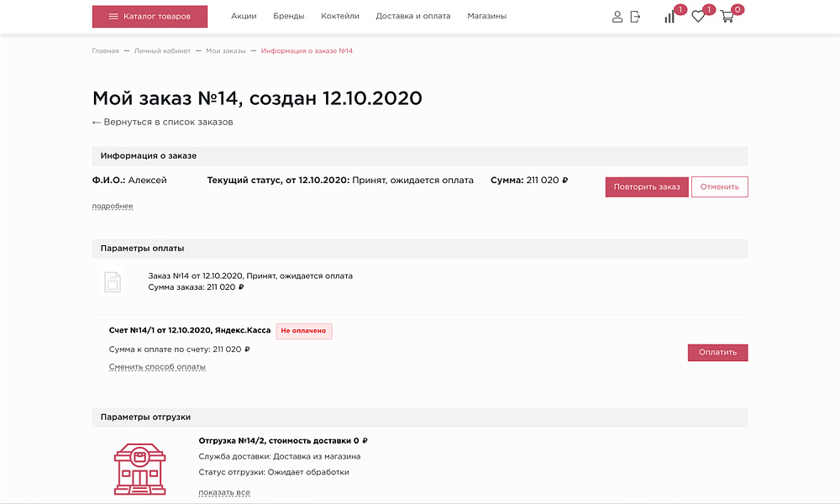Open the wishlist heart icon
840x504 pixels.
[x=698, y=18]
